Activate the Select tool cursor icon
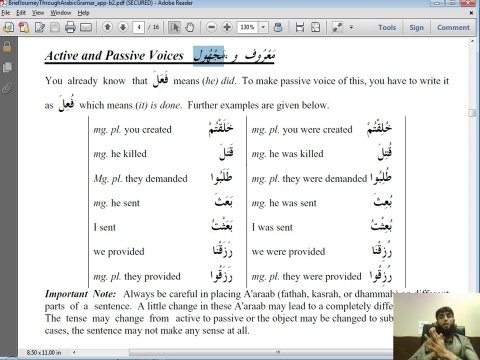This screenshot has width=480, height=360. [174, 27]
